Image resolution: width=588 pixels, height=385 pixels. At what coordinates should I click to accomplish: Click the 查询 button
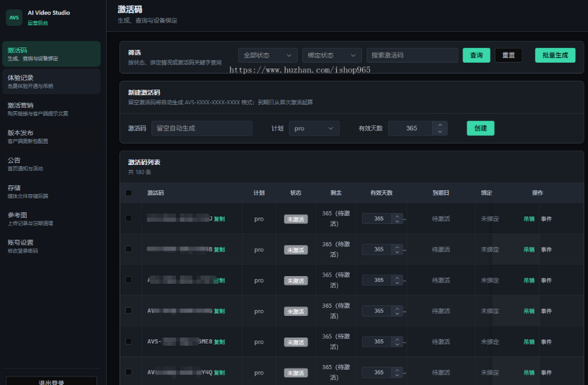476,55
